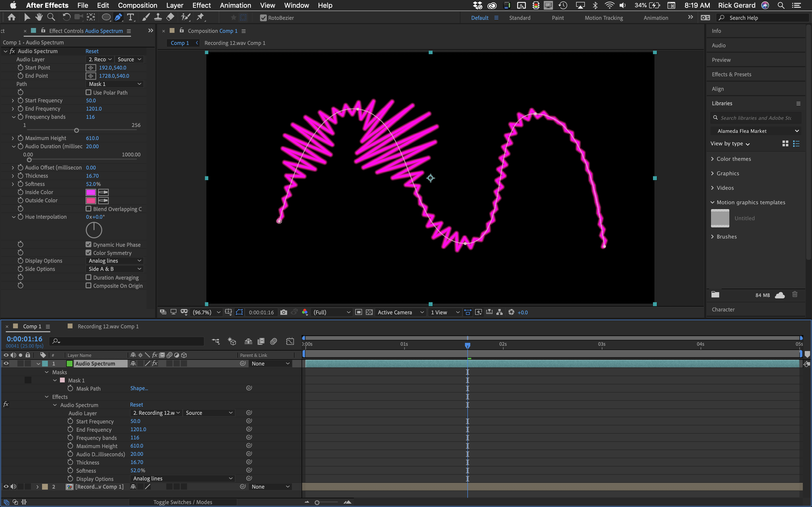Screen dimensions: 812x507
Task: Hide the Audio Spectrum layer
Action: (x=6, y=363)
